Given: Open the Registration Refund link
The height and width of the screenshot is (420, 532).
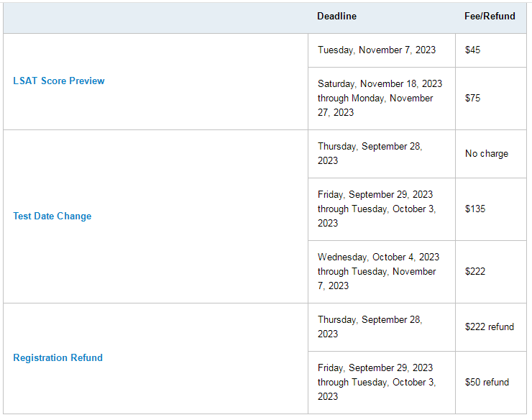Looking at the screenshot, I should (x=58, y=357).
